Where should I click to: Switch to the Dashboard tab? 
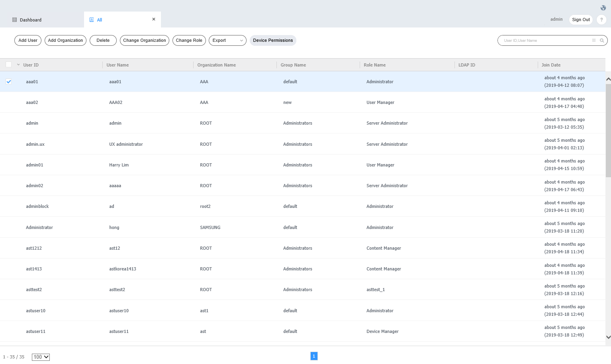point(31,20)
